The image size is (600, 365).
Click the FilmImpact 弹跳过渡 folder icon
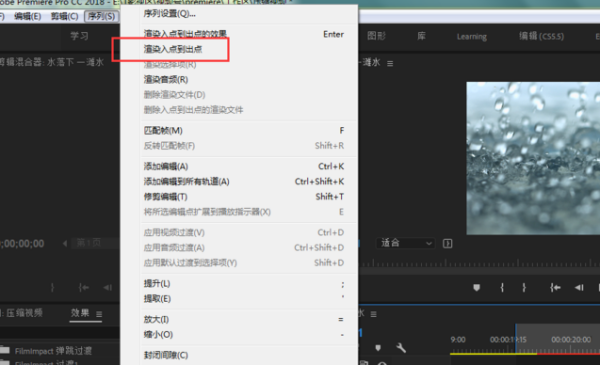pyautogui.click(x=5, y=350)
